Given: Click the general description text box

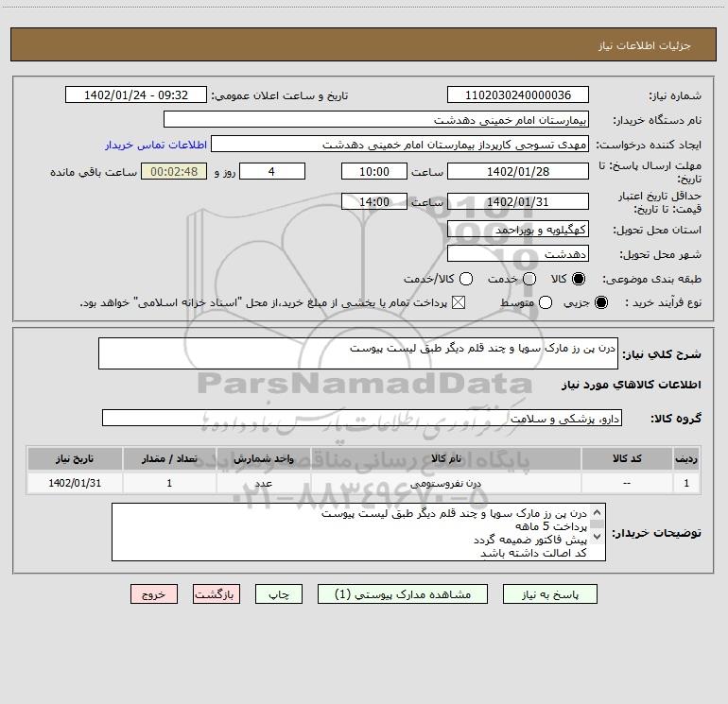Looking at the screenshot, I should click(x=358, y=353).
